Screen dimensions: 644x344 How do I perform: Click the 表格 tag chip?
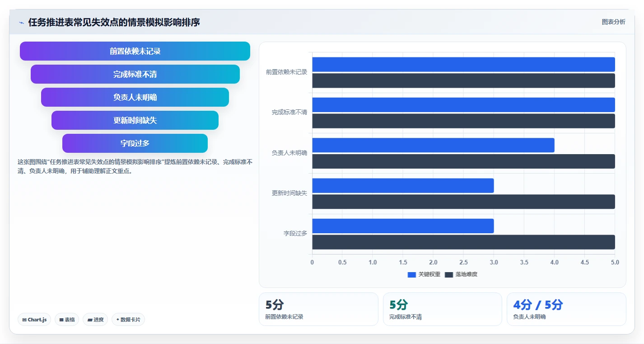click(x=67, y=320)
